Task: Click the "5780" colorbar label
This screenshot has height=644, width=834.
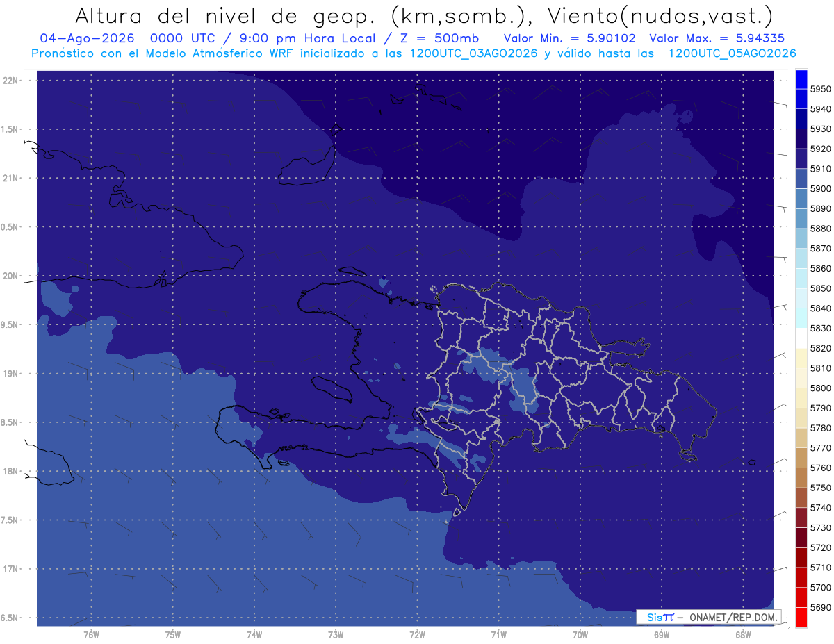Action: [821, 428]
